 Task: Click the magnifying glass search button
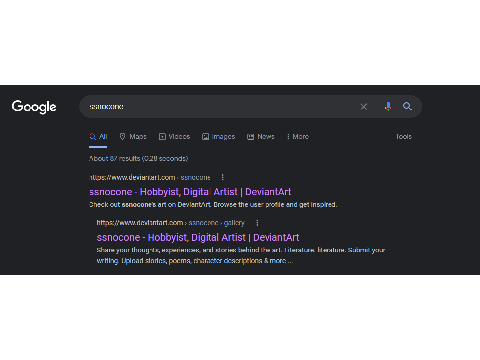pos(407,106)
